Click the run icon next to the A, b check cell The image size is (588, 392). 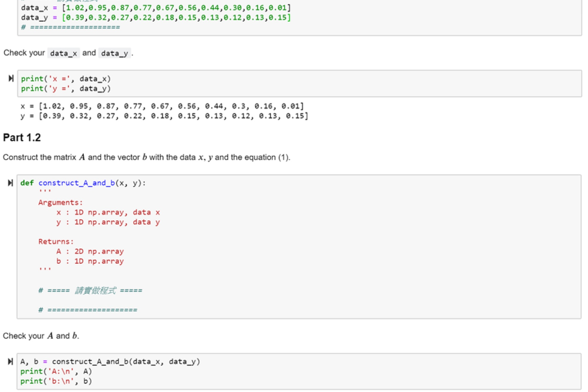[x=10, y=362]
